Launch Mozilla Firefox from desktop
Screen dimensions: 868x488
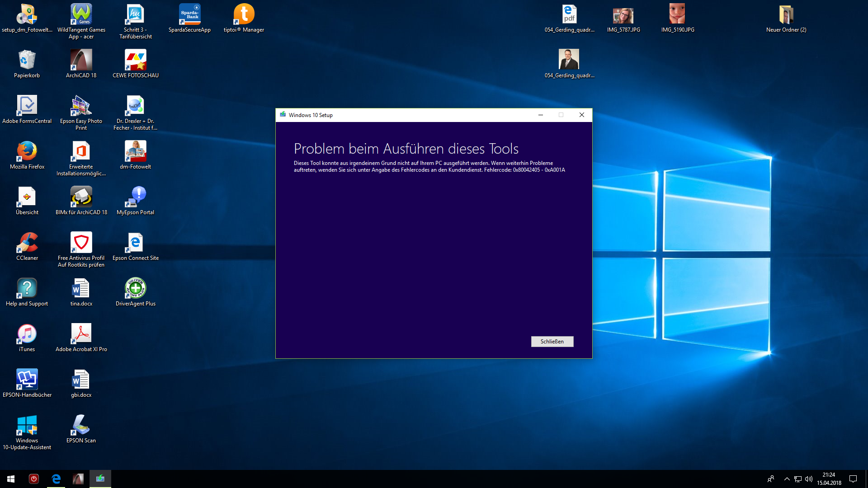tap(27, 155)
